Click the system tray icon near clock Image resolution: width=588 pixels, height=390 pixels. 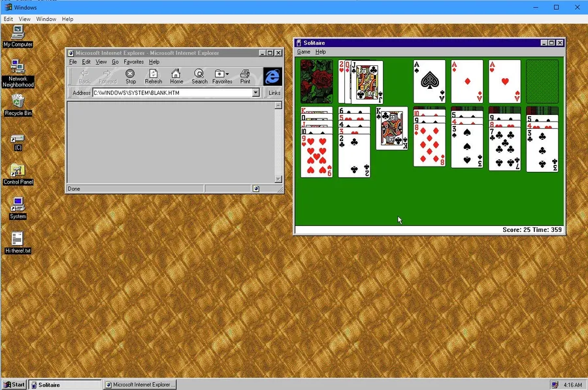555,385
